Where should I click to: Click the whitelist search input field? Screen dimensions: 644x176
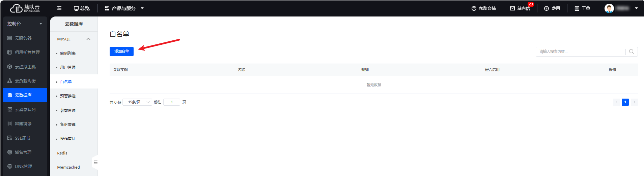point(580,51)
